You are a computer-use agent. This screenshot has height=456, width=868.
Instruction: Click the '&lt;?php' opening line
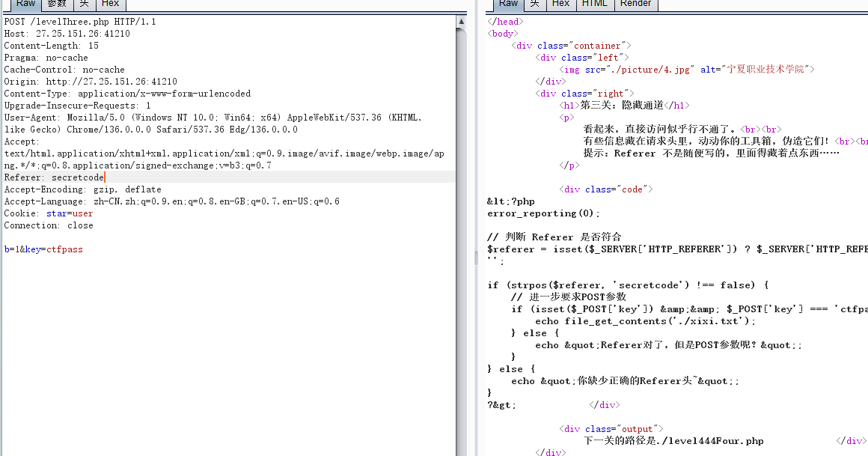[510, 201]
